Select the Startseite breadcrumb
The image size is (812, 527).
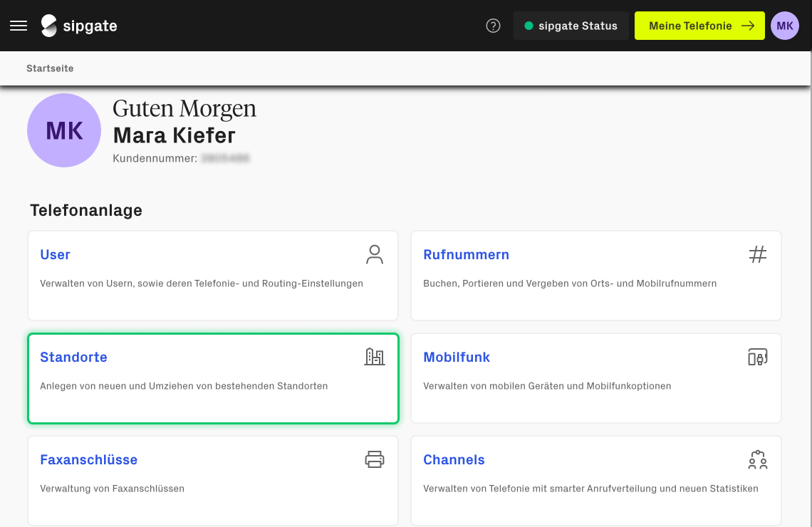pyautogui.click(x=50, y=68)
